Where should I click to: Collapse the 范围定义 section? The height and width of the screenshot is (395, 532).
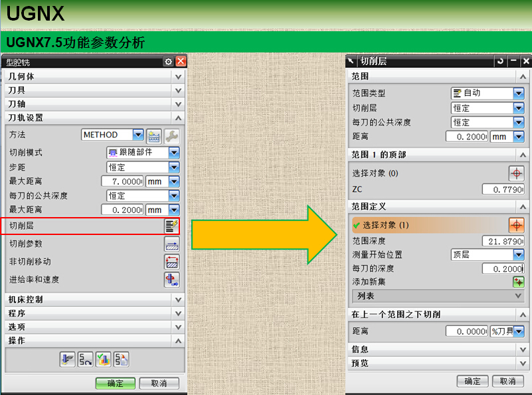point(523,207)
